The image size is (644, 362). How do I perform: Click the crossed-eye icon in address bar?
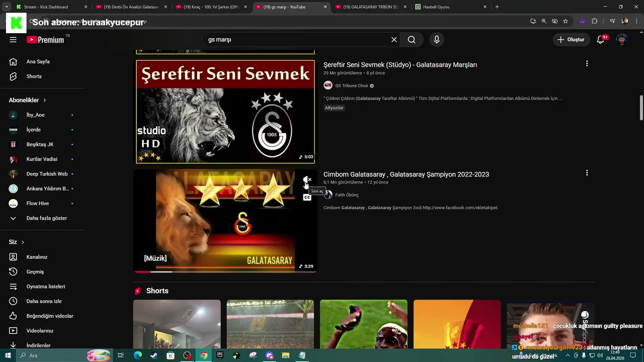[x=554, y=21]
